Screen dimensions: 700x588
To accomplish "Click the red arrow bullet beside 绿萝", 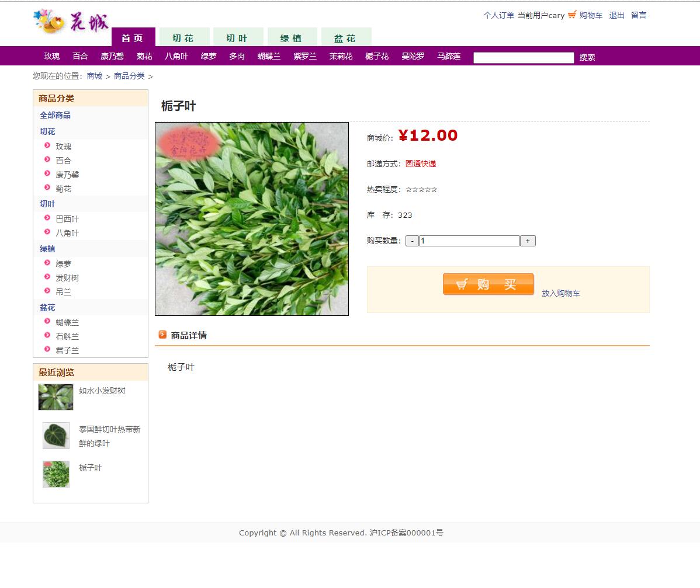I will click(x=47, y=263).
